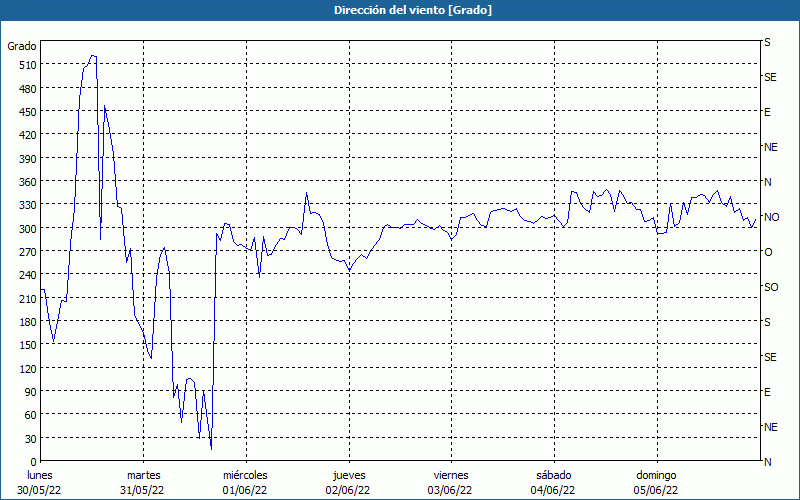The width and height of the screenshot is (800, 500).
Task: Click the lower 'E' compass label near 90
Action: (767, 392)
